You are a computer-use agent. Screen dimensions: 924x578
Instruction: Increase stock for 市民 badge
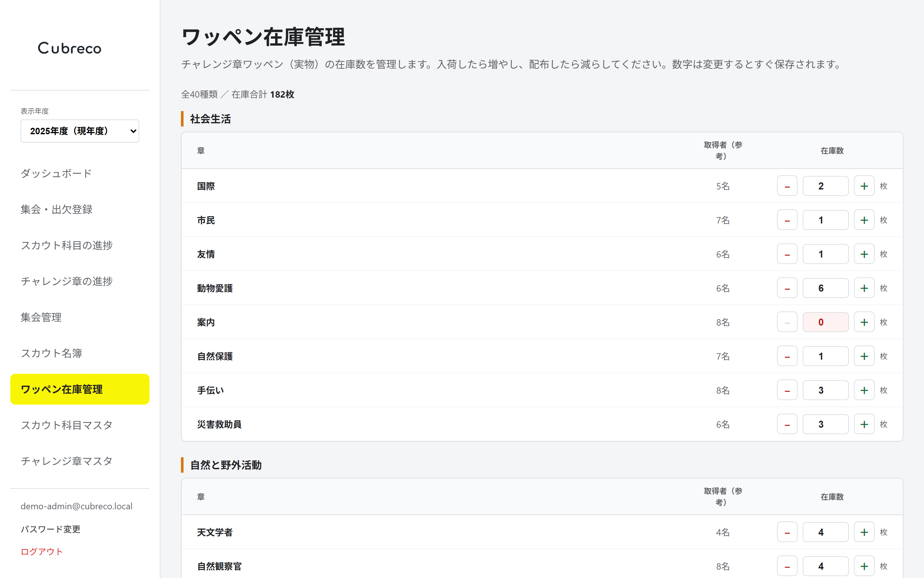tap(864, 220)
